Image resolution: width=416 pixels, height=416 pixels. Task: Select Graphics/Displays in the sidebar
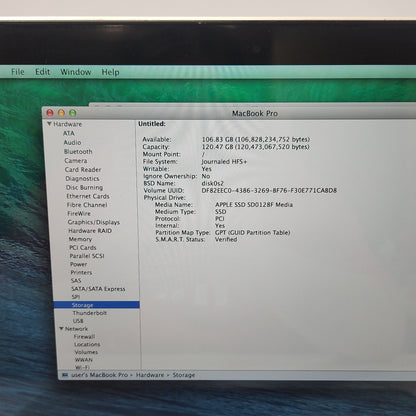pos(94,222)
